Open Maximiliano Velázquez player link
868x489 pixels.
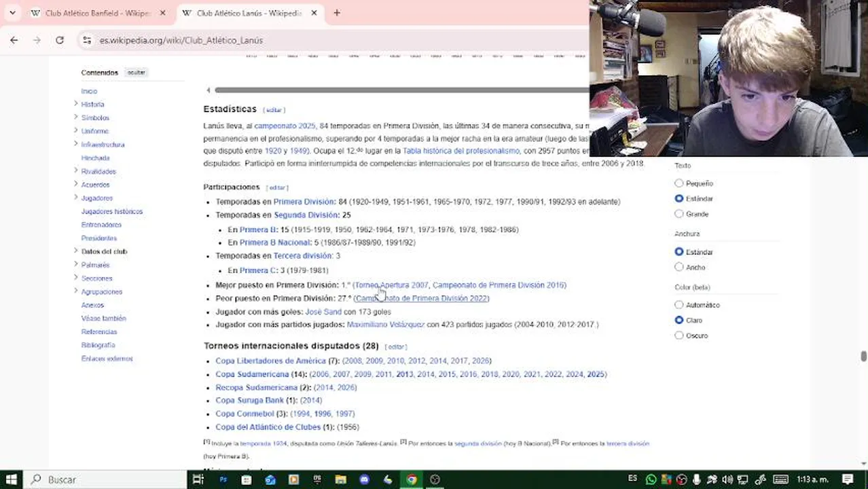386,325
